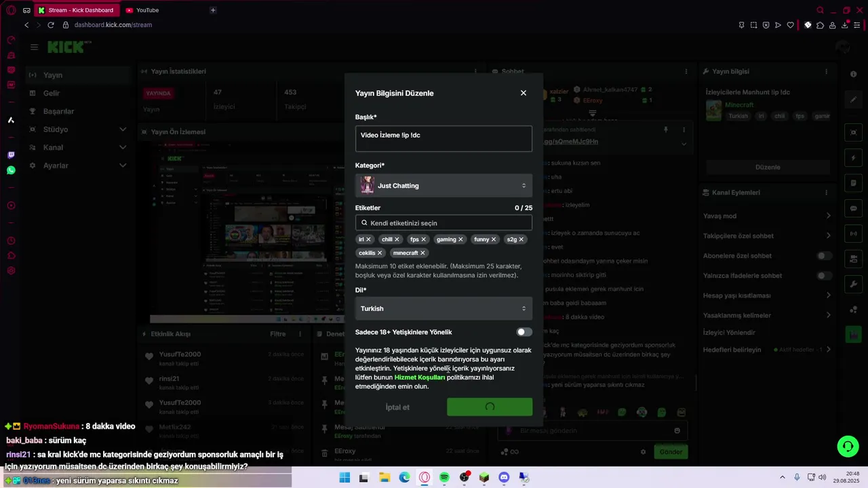Open the Filtre activity feed filter
Image resolution: width=868 pixels, height=488 pixels.
(x=278, y=334)
